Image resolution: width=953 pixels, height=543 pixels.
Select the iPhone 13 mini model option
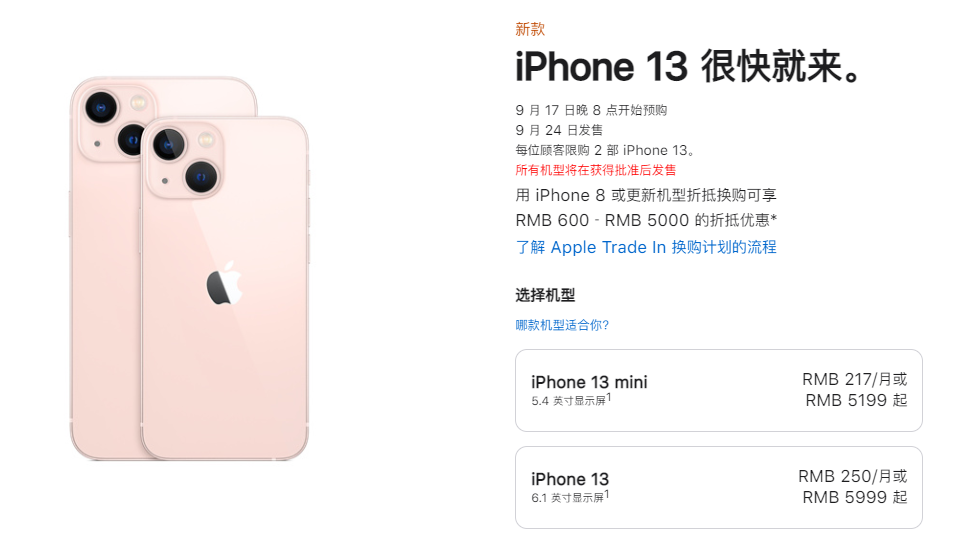[718, 390]
